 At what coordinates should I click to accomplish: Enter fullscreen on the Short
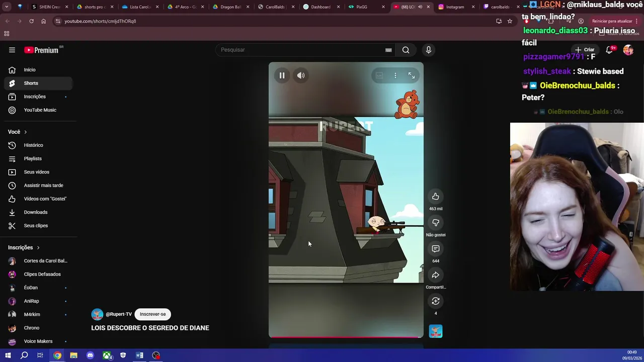412,75
